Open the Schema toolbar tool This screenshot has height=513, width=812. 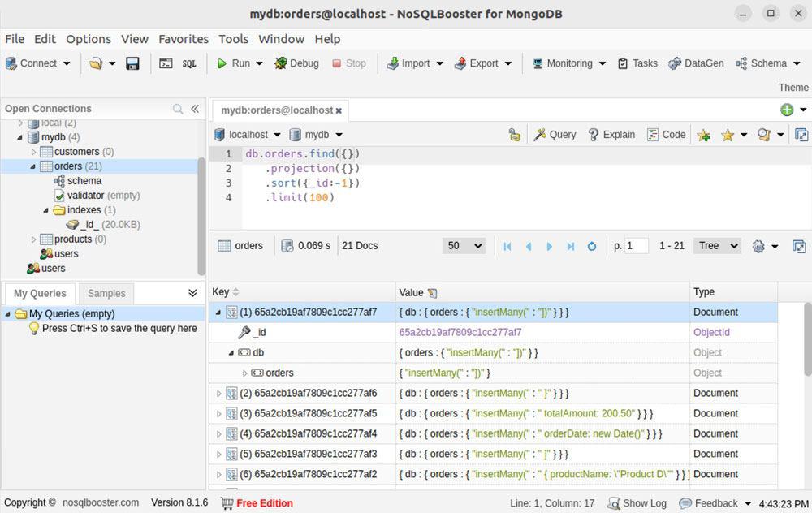762,63
